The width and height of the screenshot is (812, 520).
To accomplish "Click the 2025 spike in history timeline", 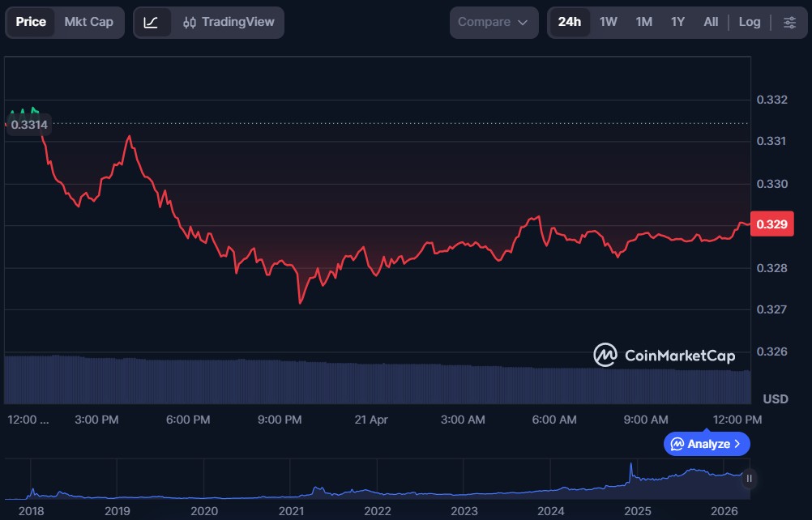I will (630, 470).
